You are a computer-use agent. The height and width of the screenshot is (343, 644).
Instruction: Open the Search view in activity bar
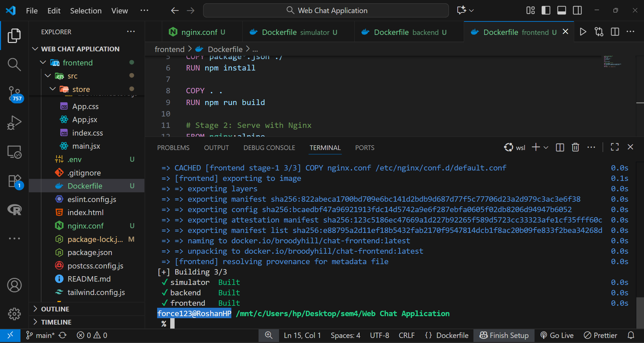click(x=14, y=64)
